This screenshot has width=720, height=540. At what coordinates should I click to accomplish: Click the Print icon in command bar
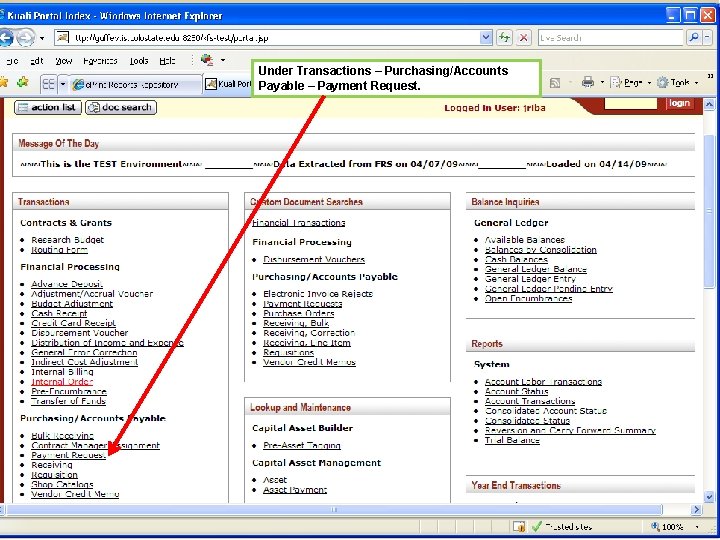tap(588, 83)
